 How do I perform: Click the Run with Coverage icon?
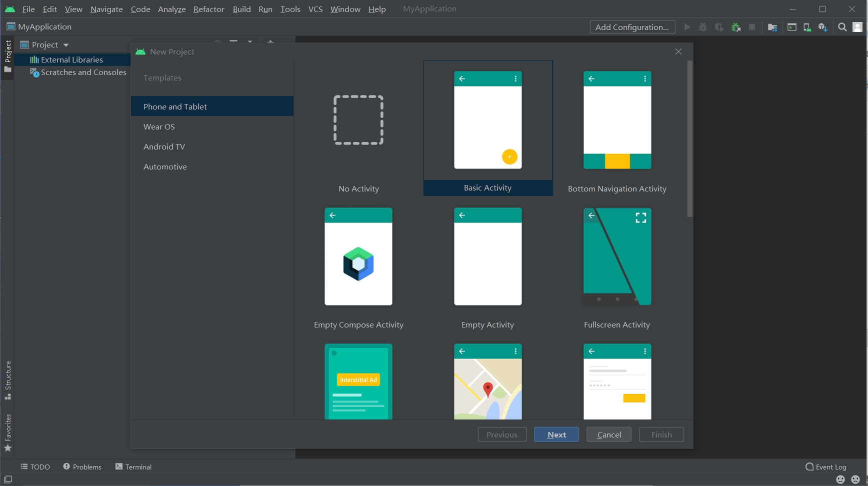(719, 27)
